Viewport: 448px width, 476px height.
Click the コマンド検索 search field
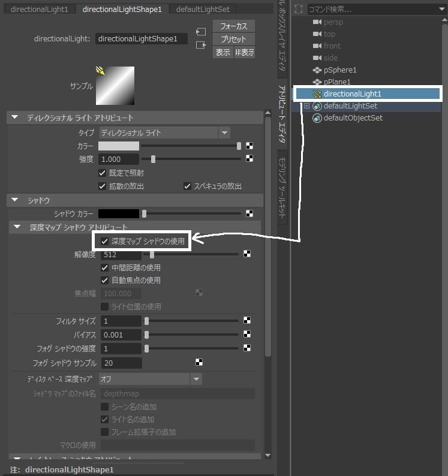(372, 10)
